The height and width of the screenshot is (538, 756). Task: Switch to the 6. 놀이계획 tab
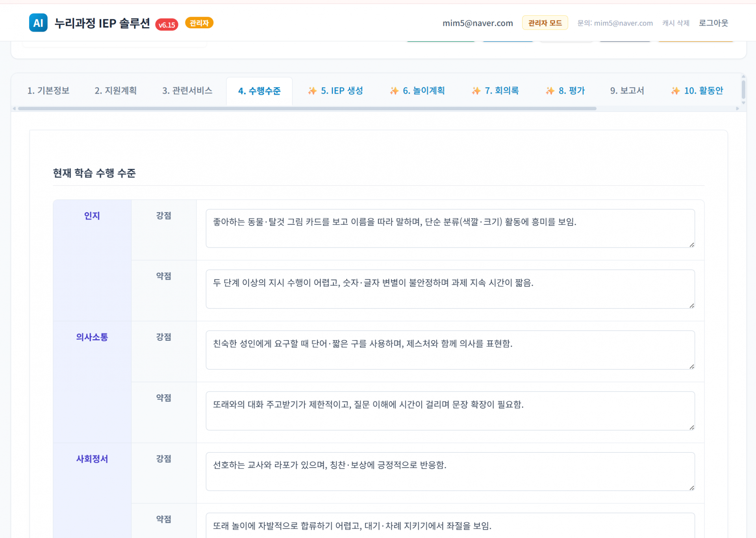point(417,91)
